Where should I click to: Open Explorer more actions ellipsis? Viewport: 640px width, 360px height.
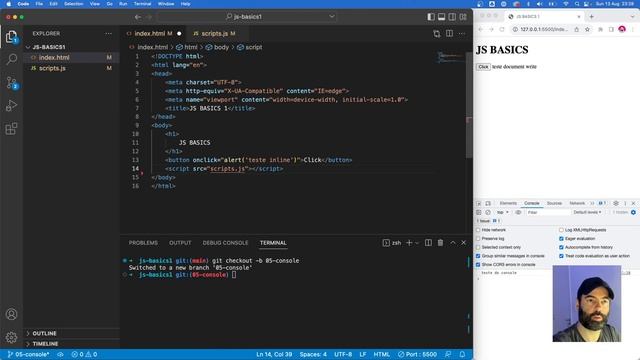coord(108,33)
